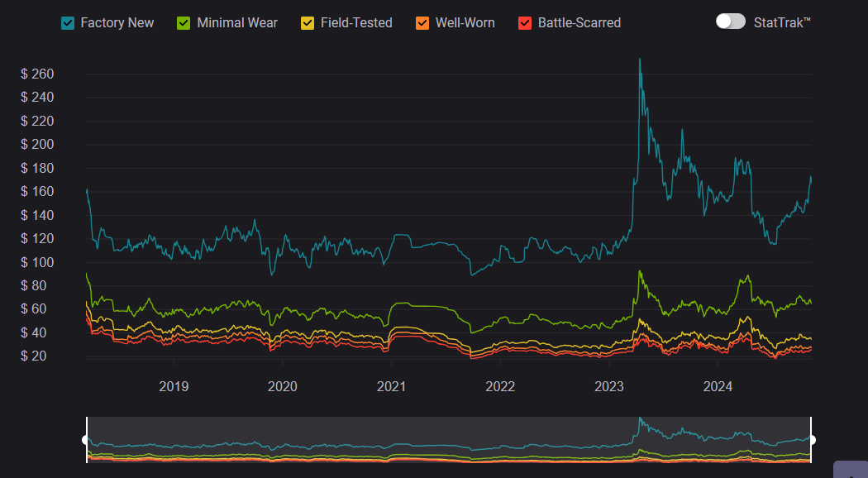Grab the left range selector handle
The image size is (868, 478).
tap(86, 439)
